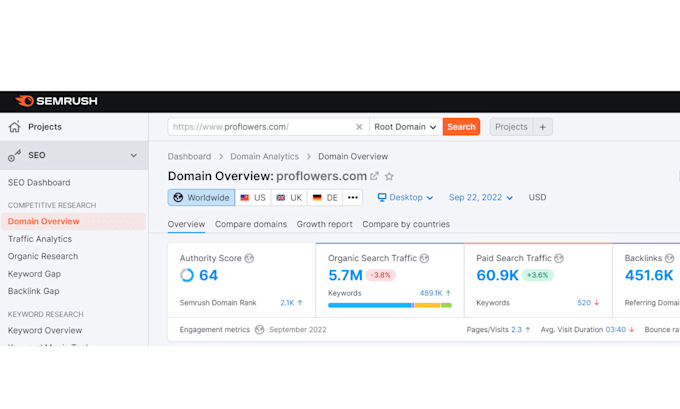
Task: Open Organic Research
Action: click(43, 256)
